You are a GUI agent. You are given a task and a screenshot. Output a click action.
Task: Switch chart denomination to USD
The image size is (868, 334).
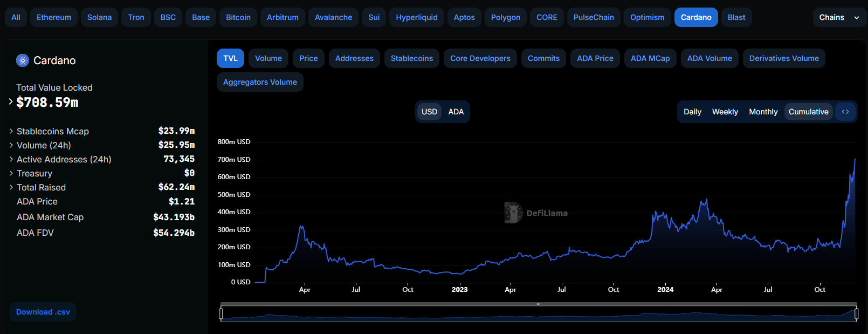pyautogui.click(x=430, y=112)
